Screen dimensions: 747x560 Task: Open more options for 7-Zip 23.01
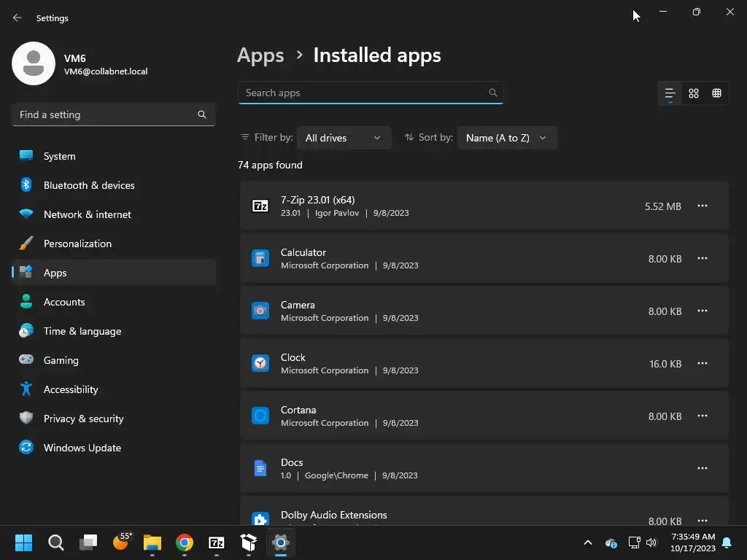703,206
